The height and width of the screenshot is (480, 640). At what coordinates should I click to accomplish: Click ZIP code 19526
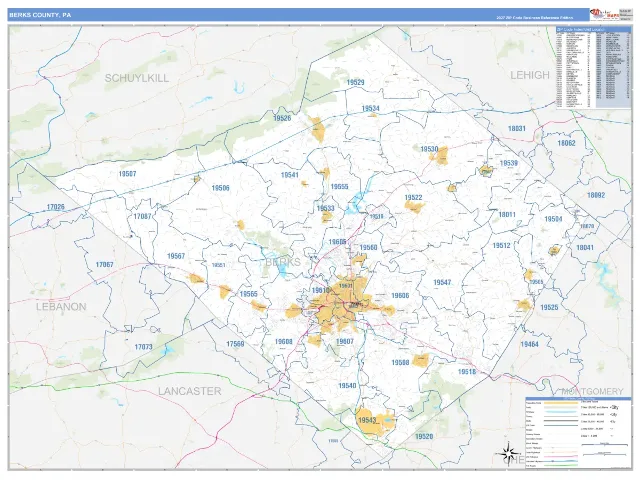[282, 118]
